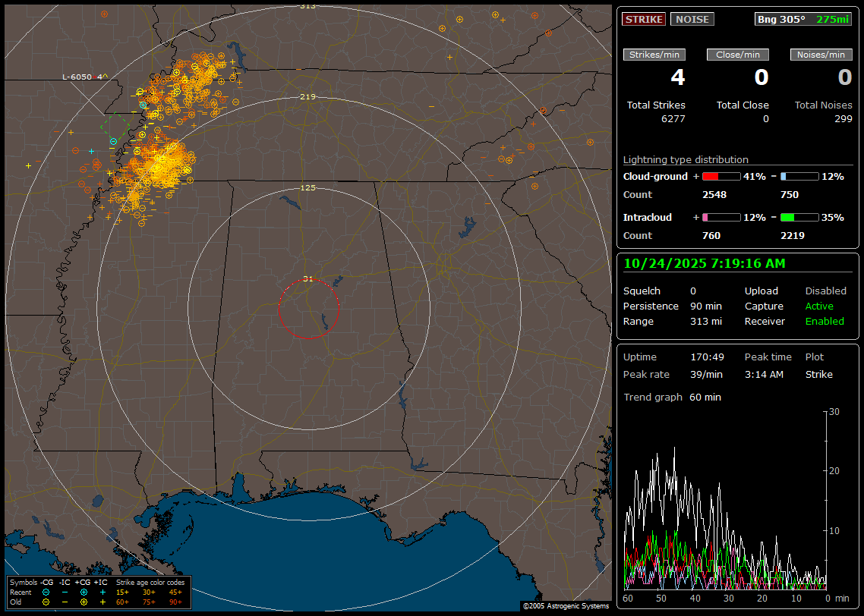Click the old -IC yellow dash symbol
The height and width of the screenshot is (616, 864).
[65, 602]
